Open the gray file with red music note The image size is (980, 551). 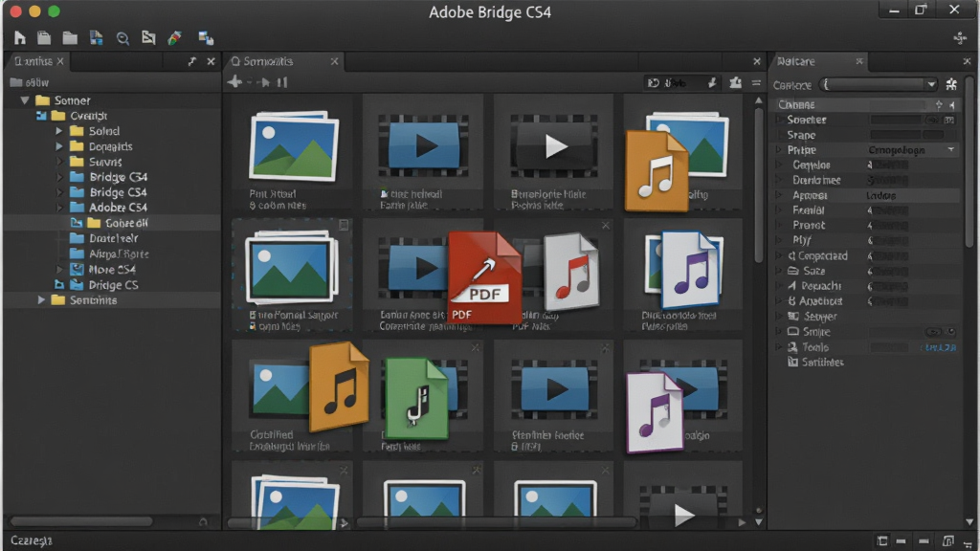[571, 272]
